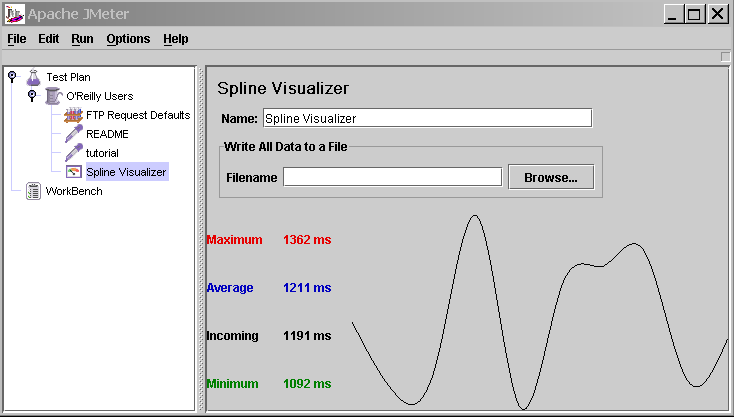734x417 pixels.
Task: Open the Options menu
Action: click(128, 39)
